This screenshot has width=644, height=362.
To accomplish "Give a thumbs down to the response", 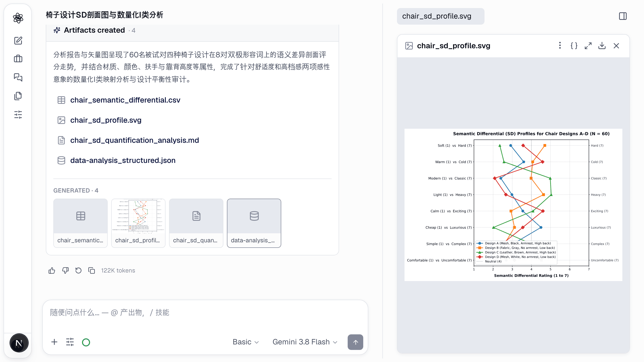I will click(x=65, y=270).
